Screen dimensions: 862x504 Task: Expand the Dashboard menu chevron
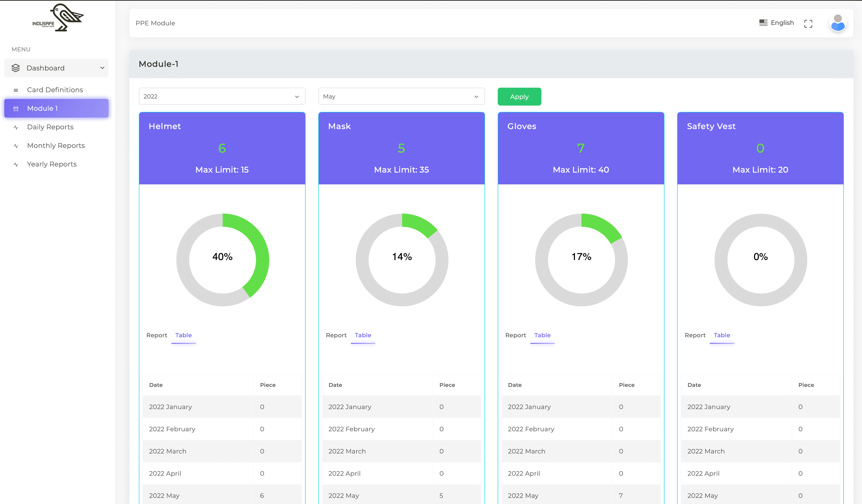[x=102, y=68]
